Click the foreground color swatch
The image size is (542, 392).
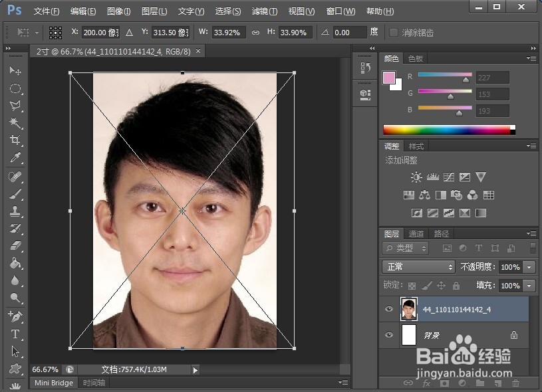click(x=389, y=78)
